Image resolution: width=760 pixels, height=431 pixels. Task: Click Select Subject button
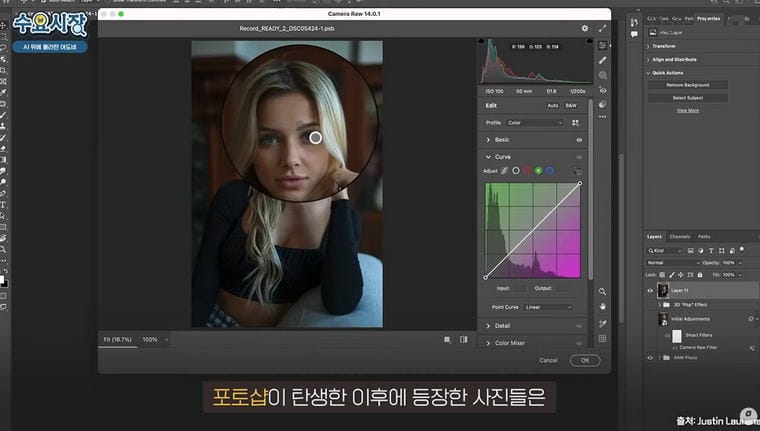688,98
